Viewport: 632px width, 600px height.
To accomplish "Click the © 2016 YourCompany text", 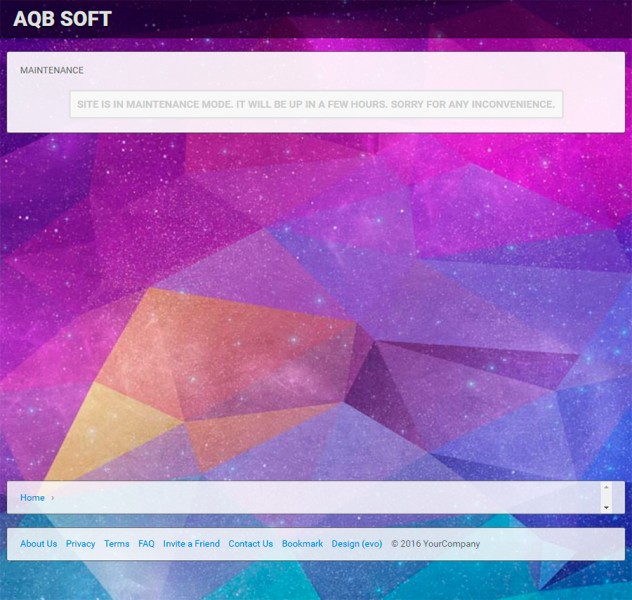I will [435, 544].
